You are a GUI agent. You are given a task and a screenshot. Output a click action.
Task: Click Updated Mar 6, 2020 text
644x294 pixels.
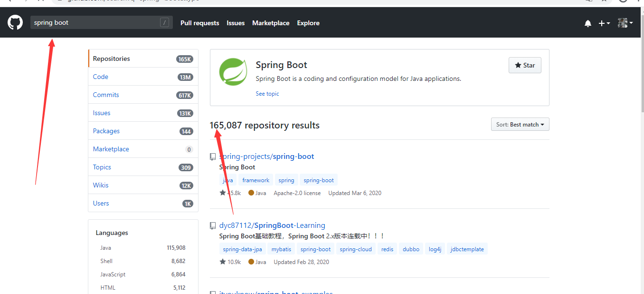[x=355, y=193]
